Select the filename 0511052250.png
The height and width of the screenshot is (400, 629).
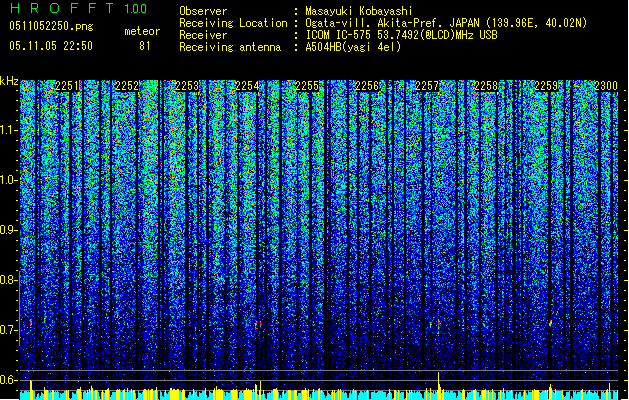point(51,26)
